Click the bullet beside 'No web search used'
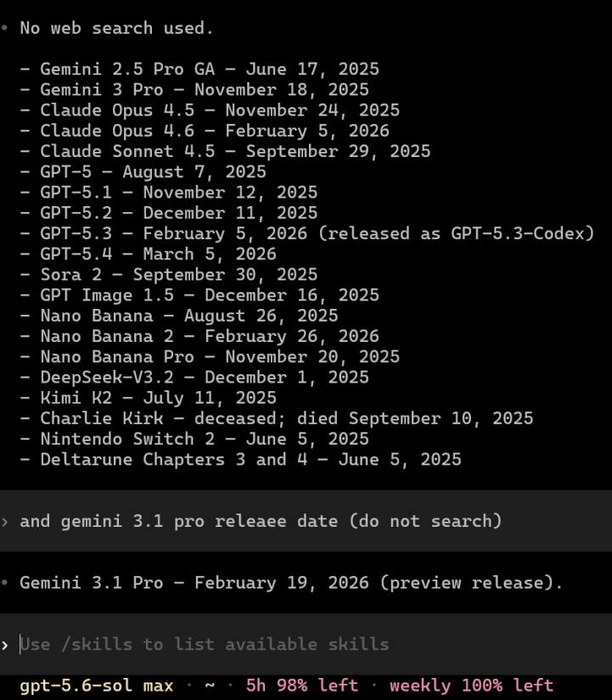Image resolution: width=612 pixels, height=700 pixels. [x=4, y=28]
